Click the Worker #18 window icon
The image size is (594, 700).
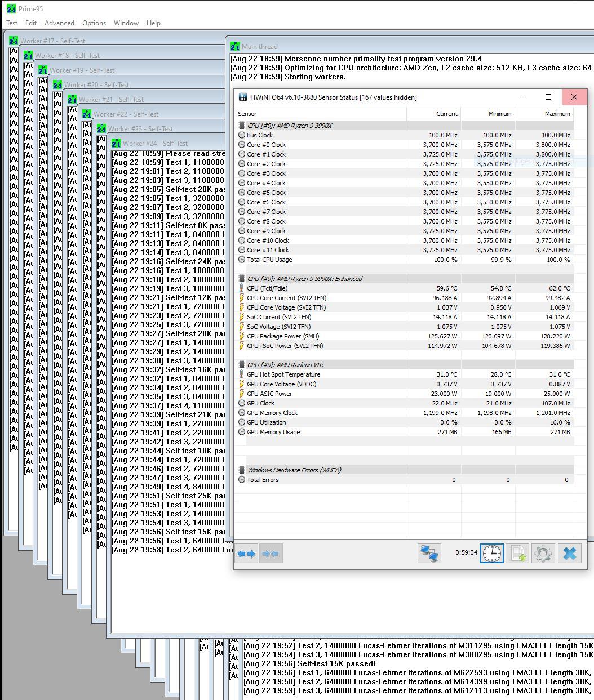(28, 55)
